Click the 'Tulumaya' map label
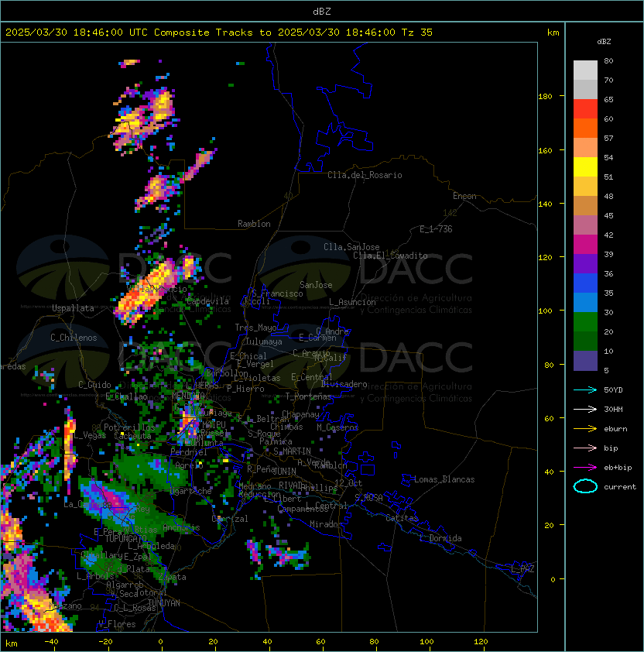 pos(264,341)
